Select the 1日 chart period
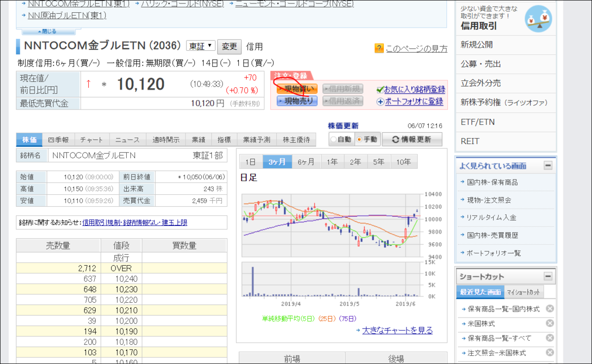The height and width of the screenshot is (364, 592). pos(251,162)
